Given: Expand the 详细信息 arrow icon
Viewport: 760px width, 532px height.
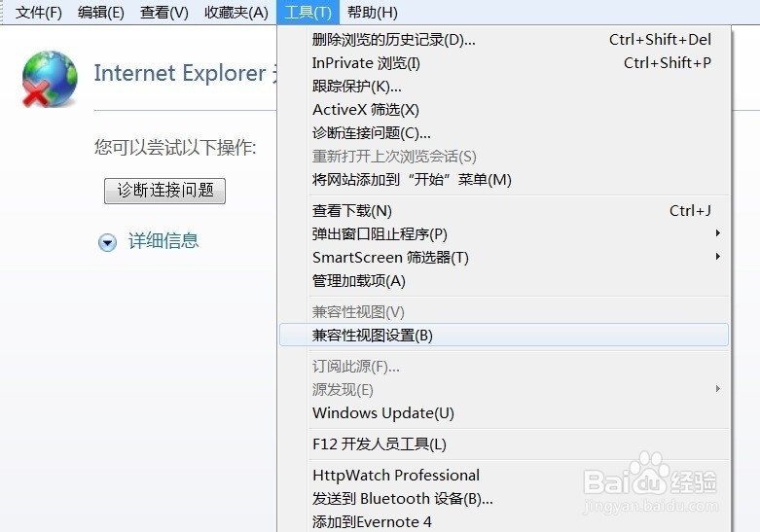Looking at the screenshot, I should pos(107,242).
